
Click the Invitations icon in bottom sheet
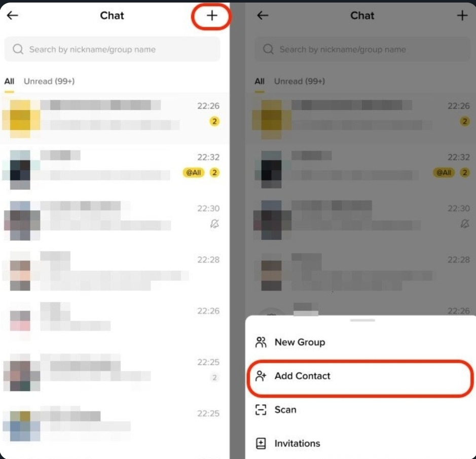click(x=261, y=443)
